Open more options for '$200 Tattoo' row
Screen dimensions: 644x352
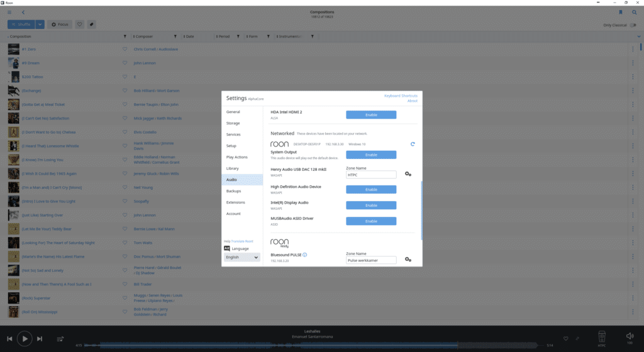tap(633, 77)
